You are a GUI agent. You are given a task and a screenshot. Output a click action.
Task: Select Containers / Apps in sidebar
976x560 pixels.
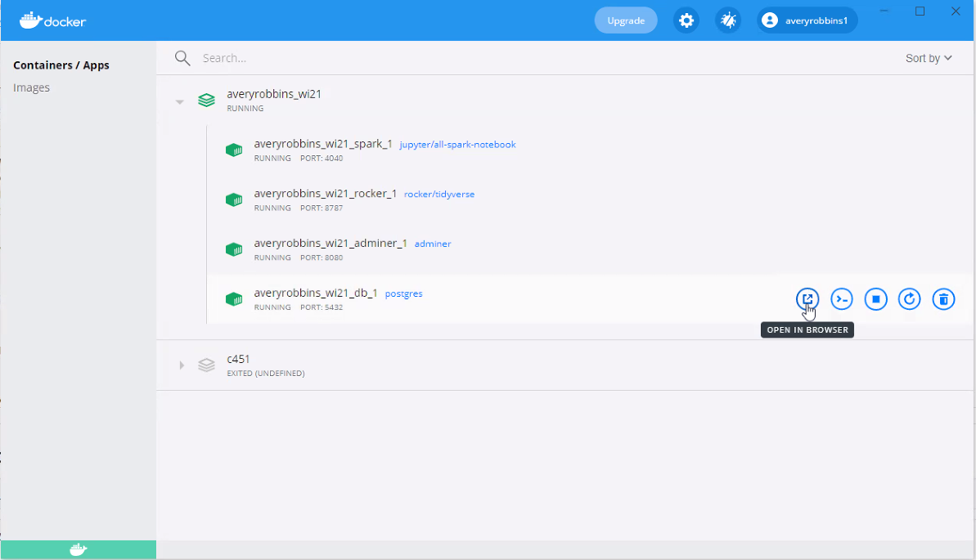[61, 65]
